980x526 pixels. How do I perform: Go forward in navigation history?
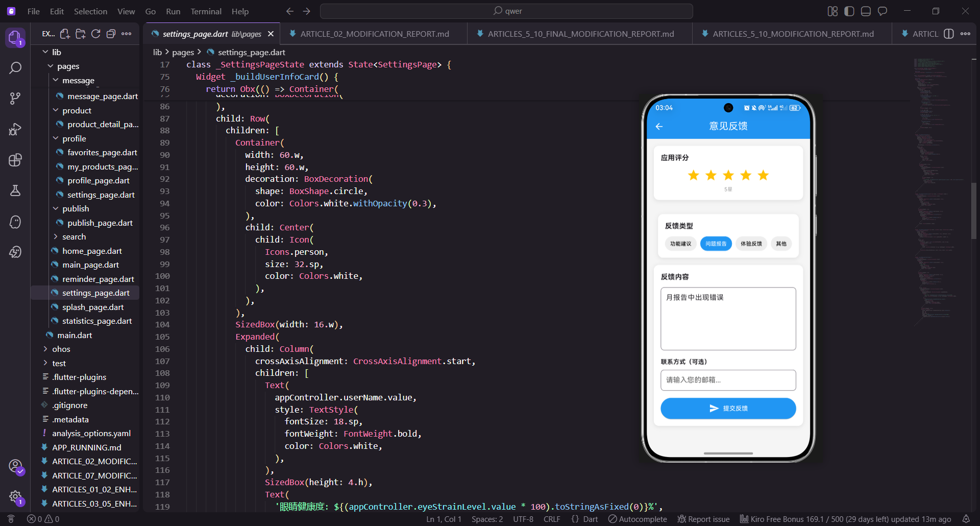coord(306,11)
